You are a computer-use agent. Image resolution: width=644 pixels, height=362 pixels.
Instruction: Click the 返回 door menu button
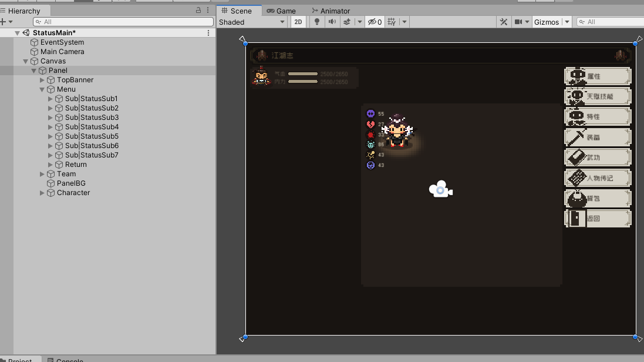tap(598, 219)
